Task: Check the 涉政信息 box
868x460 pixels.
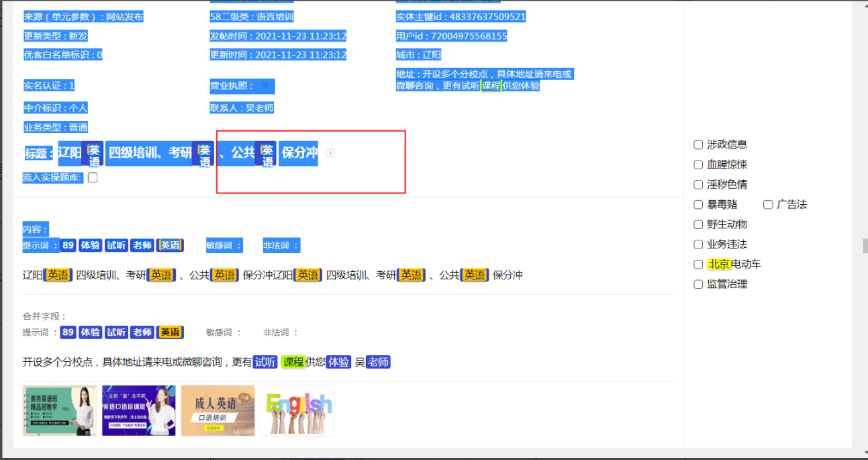Action: [x=698, y=144]
